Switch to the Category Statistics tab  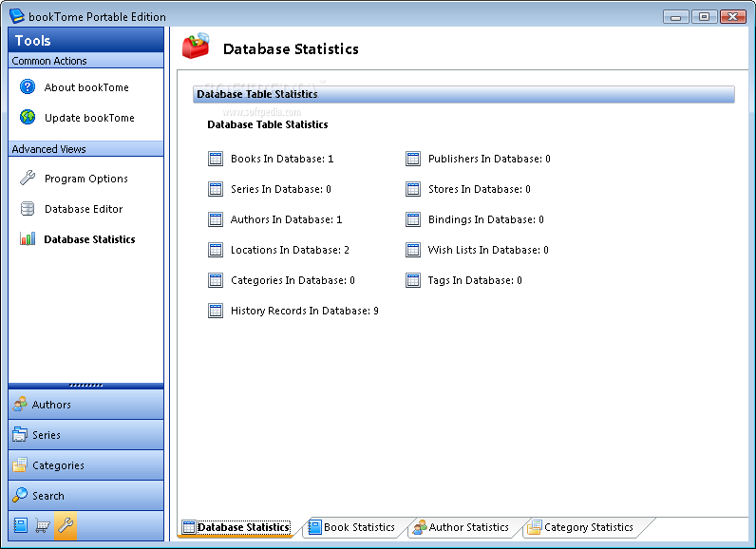(580, 527)
